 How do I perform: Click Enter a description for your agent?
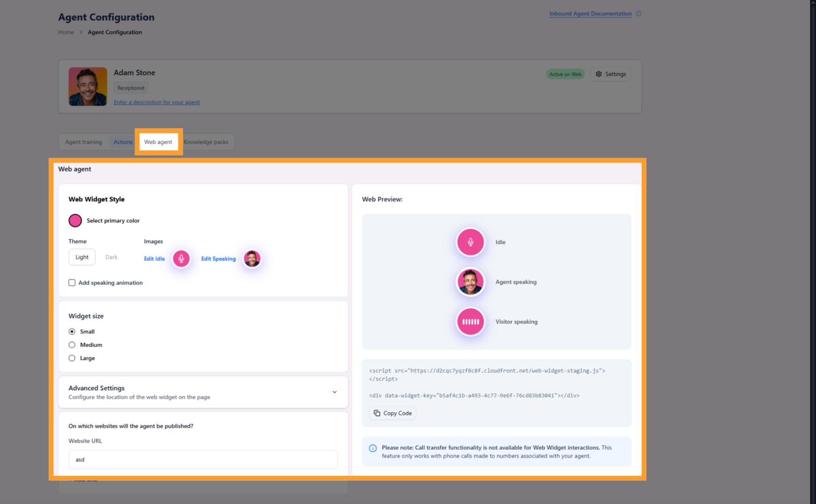157,102
